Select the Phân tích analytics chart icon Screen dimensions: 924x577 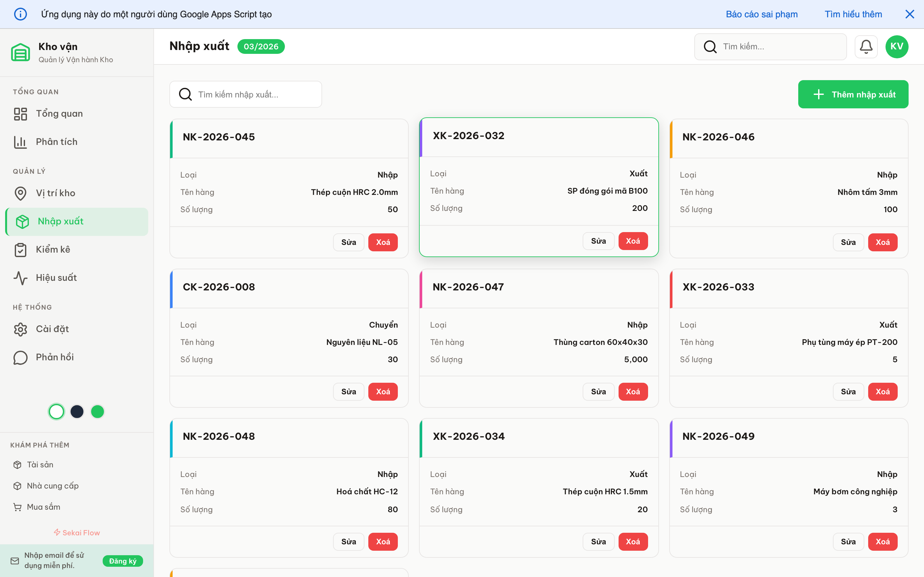pyautogui.click(x=21, y=142)
